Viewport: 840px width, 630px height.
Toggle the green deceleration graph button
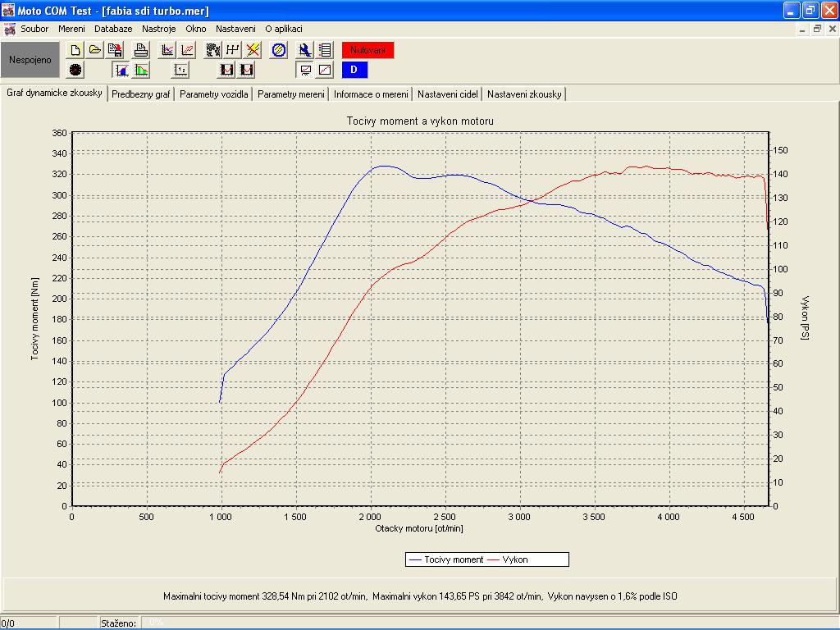(x=141, y=70)
